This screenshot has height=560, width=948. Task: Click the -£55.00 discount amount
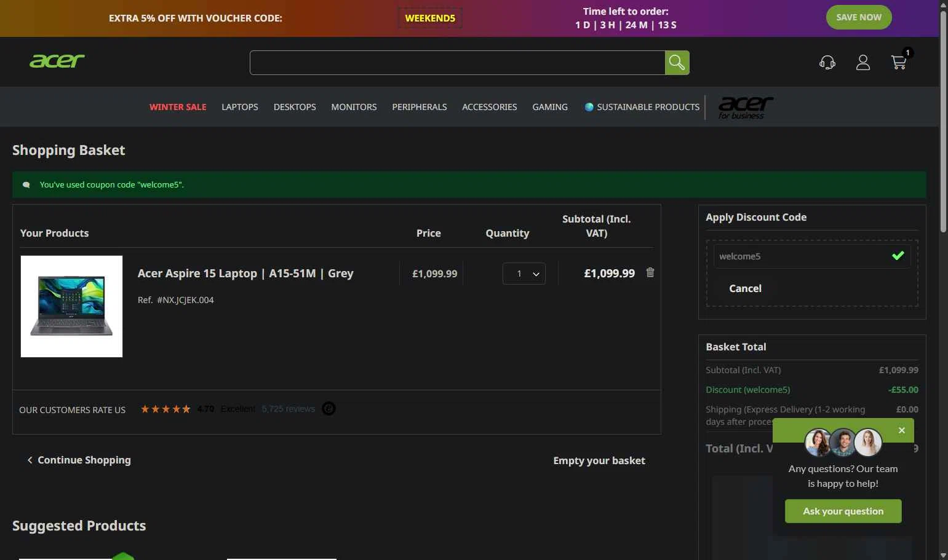pos(903,390)
